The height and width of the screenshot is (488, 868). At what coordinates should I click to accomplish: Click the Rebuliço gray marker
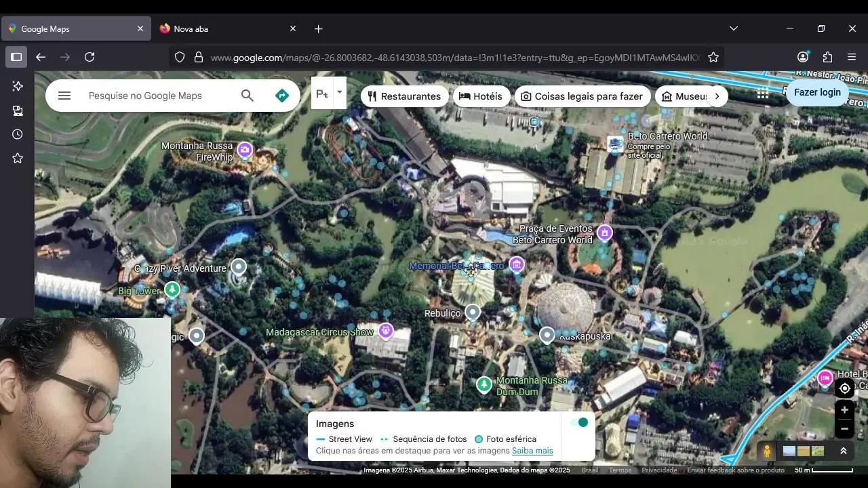coord(473,312)
